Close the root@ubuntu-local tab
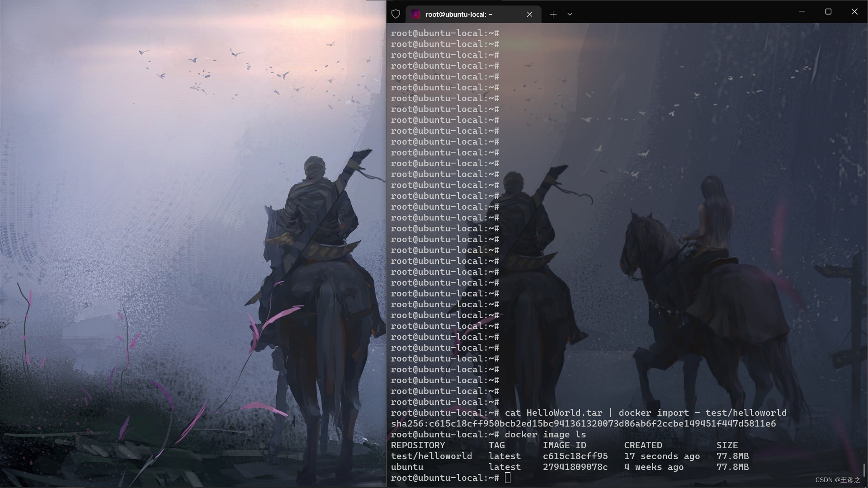Viewport: 868px width, 488px height. click(x=529, y=14)
